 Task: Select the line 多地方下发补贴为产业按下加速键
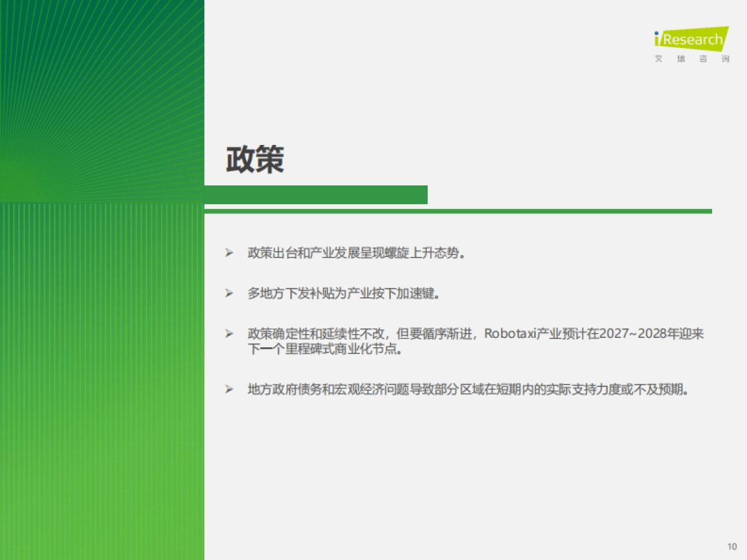coord(344,293)
